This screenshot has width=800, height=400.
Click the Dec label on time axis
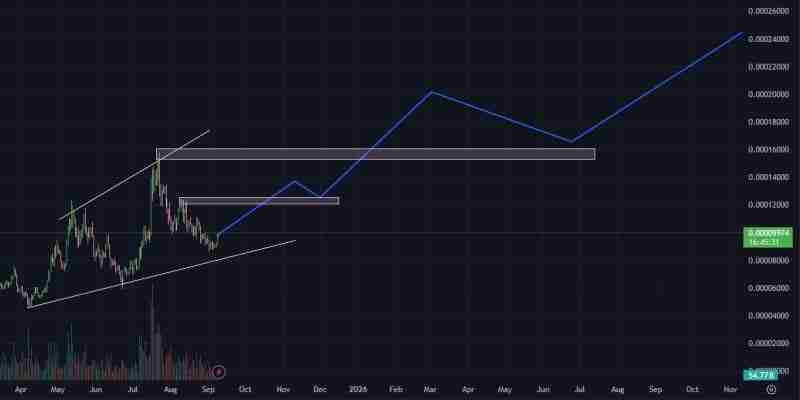[320, 387]
